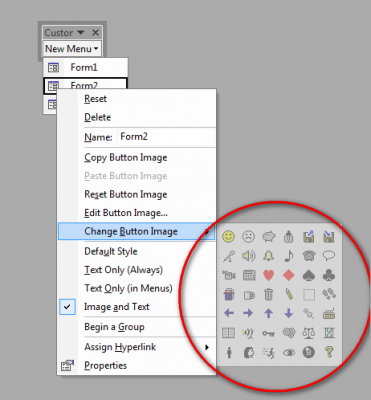Pick the blue left arrow image
371x400 pixels.
(x=229, y=313)
